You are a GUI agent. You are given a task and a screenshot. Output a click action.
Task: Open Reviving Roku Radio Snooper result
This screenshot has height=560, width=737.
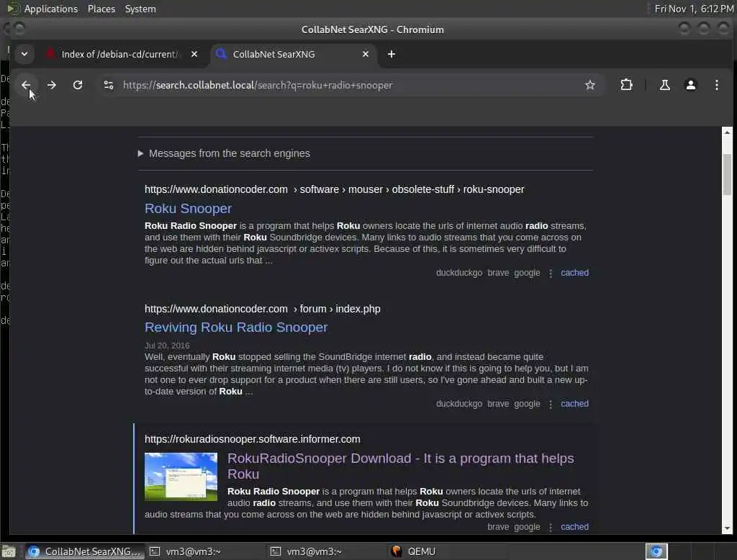[x=236, y=328]
